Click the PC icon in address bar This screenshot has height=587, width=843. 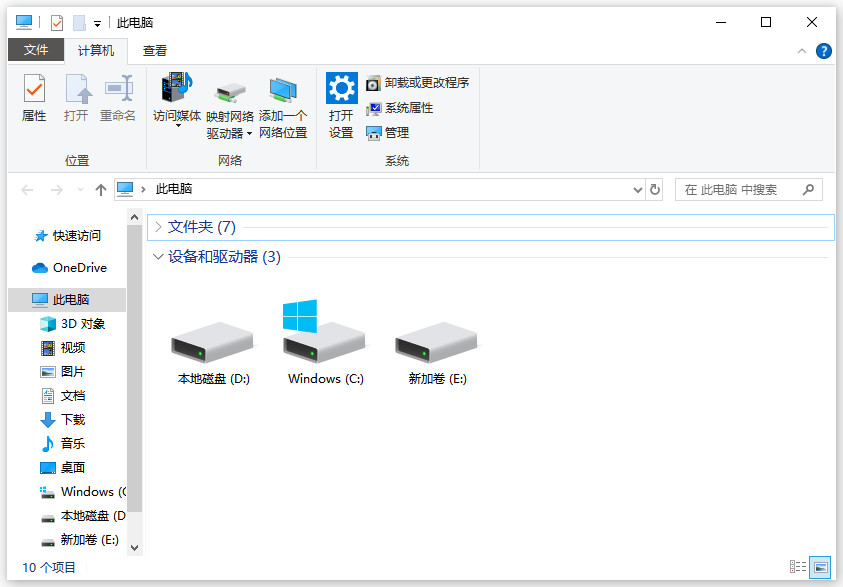pos(125,189)
